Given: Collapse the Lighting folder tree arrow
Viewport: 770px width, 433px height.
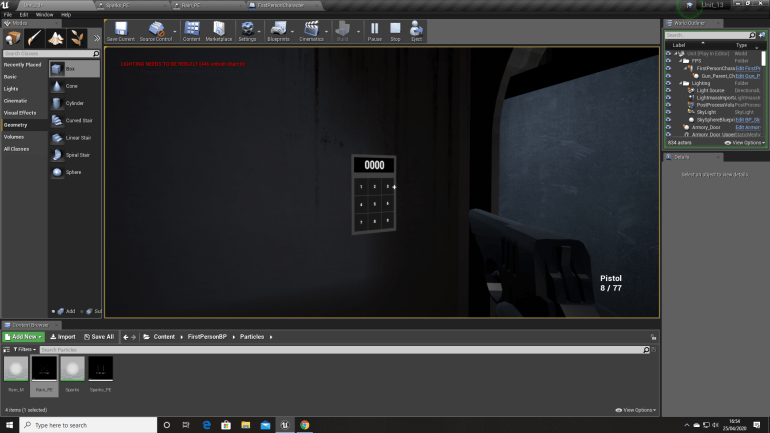Looking at the screenshot, I should point(681,83).
